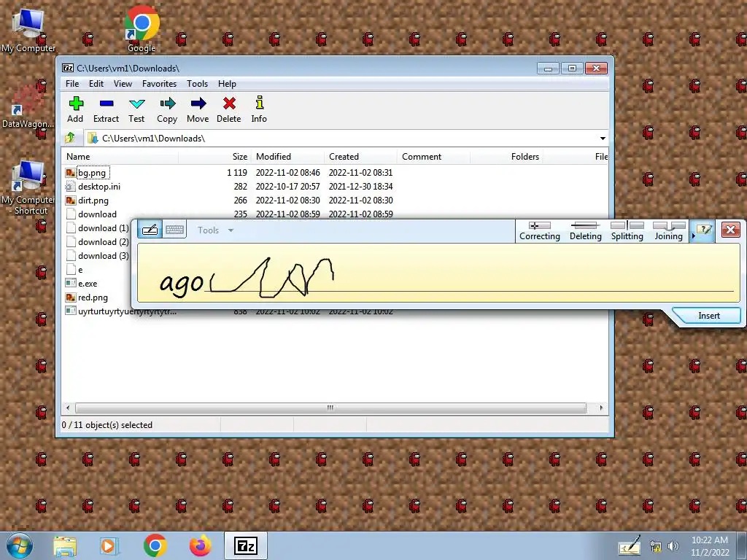The width and height of the screenshot is (747, 560).
Task: Click the volume speaker tray icon
Action: (673, 546)
